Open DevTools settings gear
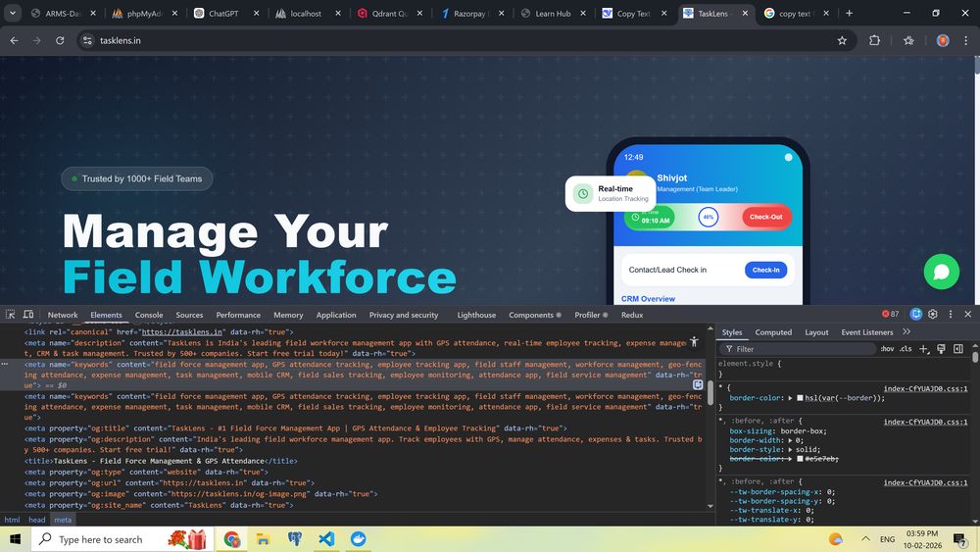The width and height of the screenshot is (980, 552). pos(933,314)
